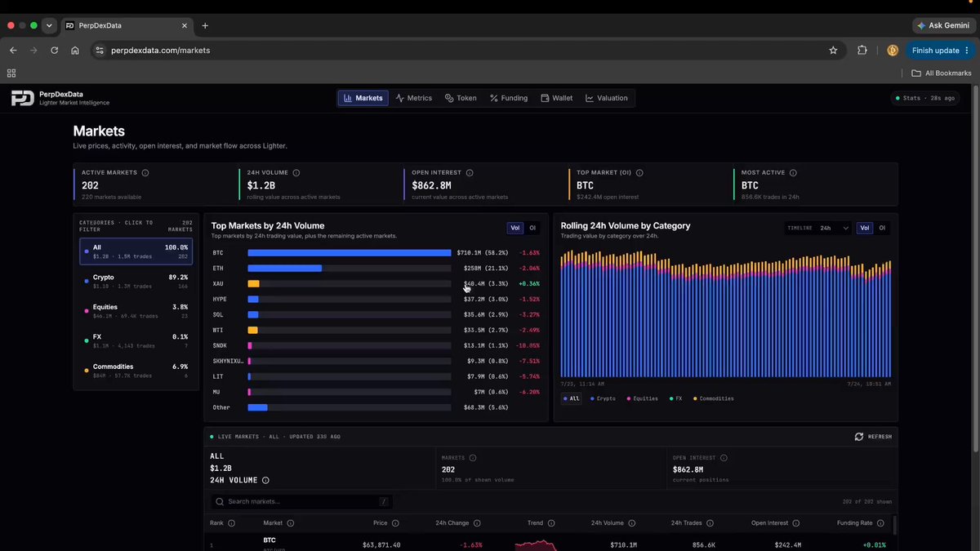Show the Most Active info tooltip icon
This screenshot has height=551, width=980.
(x=793, y=173)
